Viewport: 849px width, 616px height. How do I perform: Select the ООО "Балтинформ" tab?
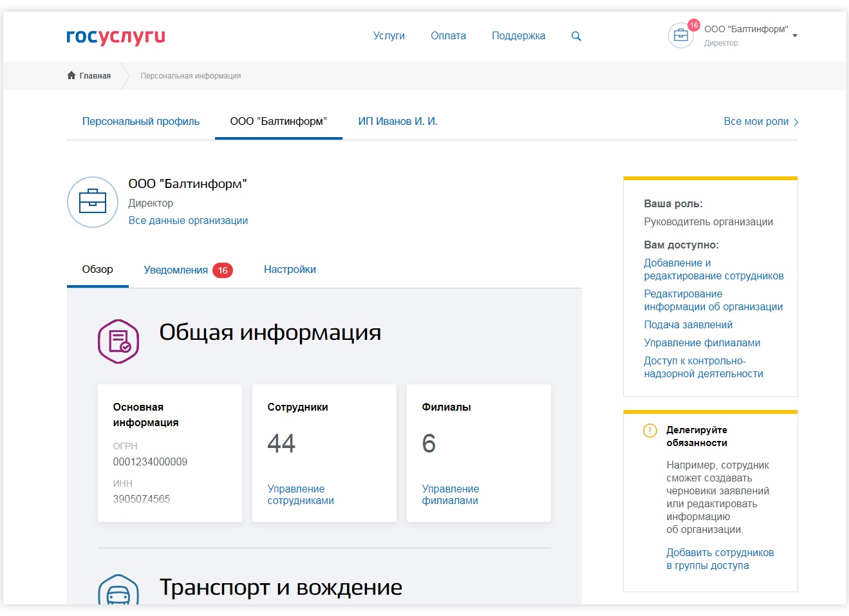point(279,121)
